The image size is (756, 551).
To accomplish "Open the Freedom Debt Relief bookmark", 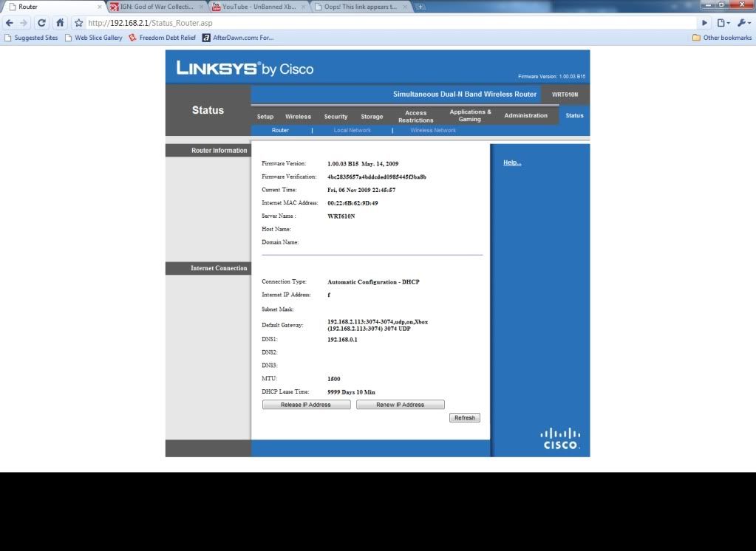I will (x=162, y=38).
